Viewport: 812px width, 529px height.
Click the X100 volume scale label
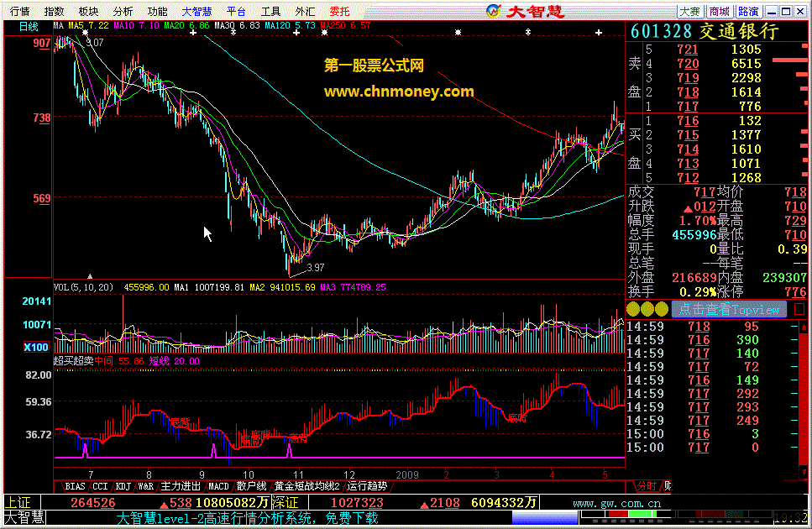coord(36,347)
